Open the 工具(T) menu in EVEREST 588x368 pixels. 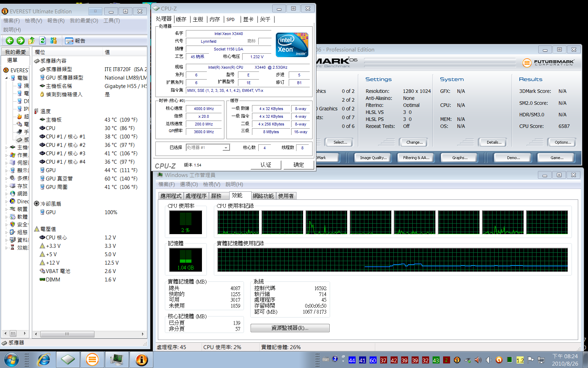(112, 21)
